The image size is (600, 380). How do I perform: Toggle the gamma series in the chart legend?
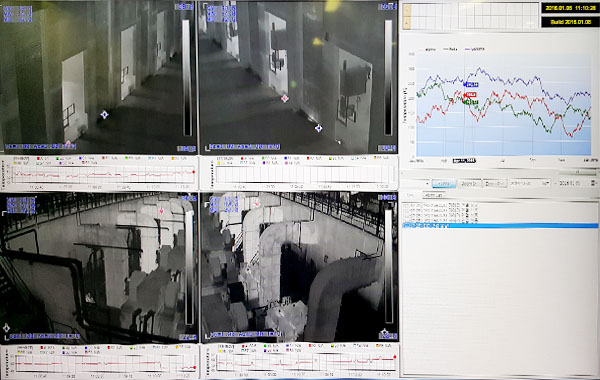pyautogui.click(x=474, y=49)
